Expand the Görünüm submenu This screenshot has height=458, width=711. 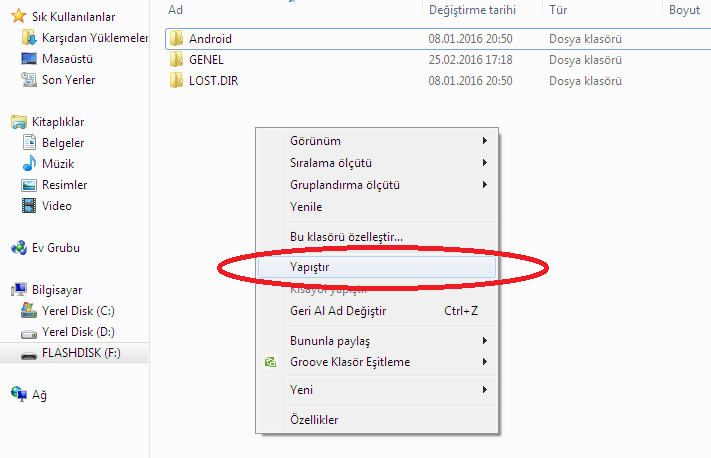click(485, 141)
